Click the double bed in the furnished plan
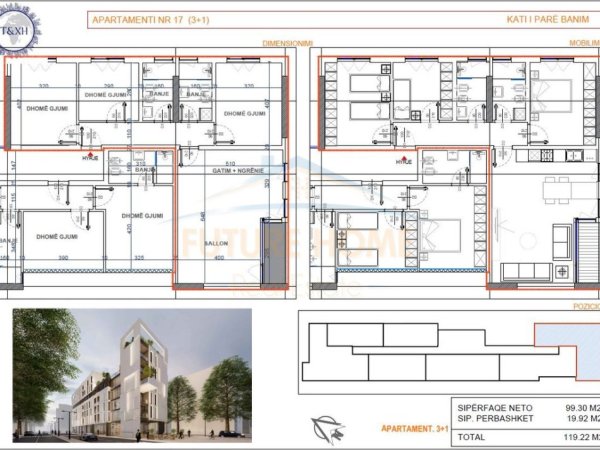Screen dimensions: 600x450 [x=441, y=235]
